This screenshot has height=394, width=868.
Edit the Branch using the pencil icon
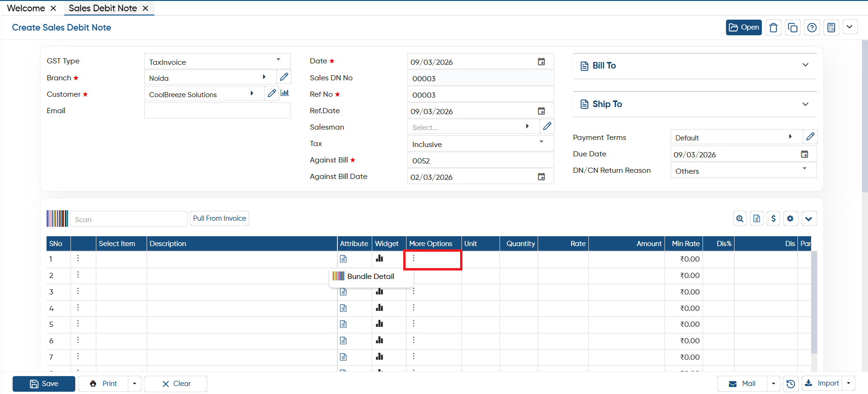(x=284, y=77)
